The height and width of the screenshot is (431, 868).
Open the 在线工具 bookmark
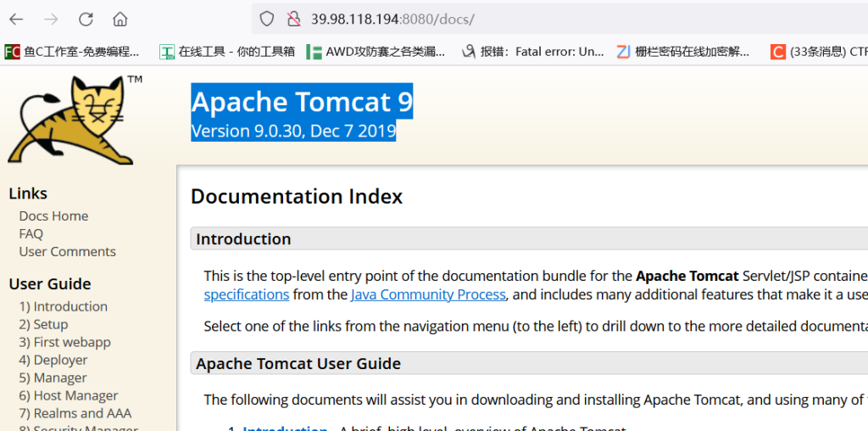[227, 52]
